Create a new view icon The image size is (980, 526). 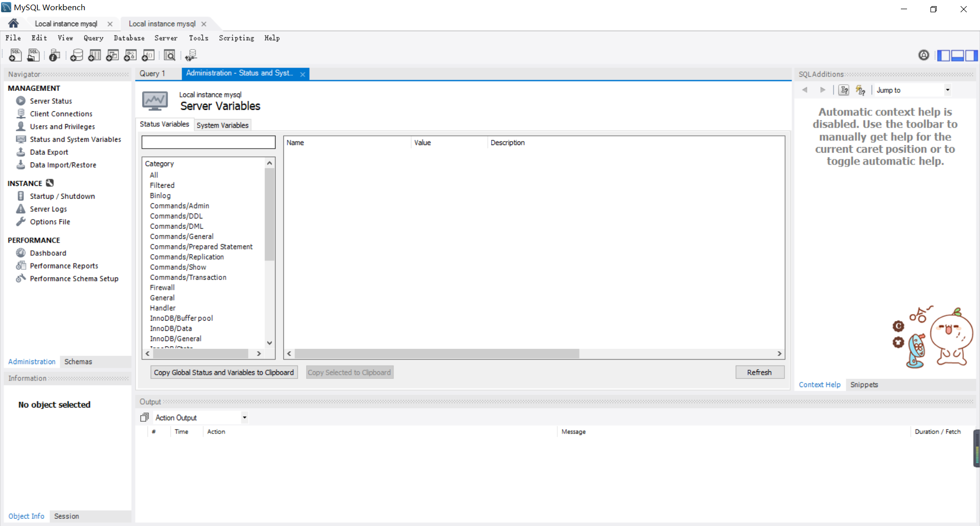pos(112,55)
